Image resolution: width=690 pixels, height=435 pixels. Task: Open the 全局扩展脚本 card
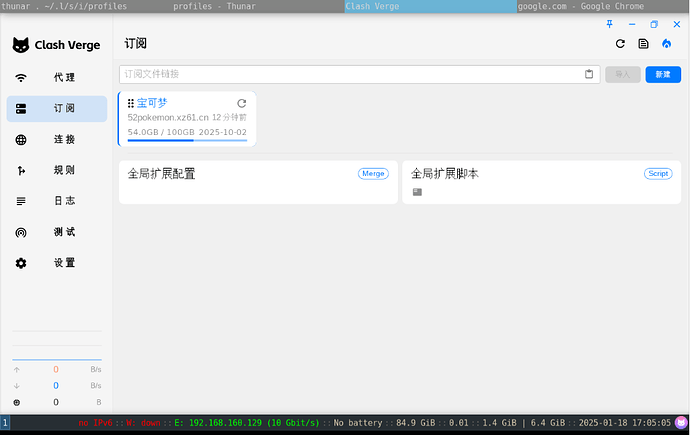coord(542,182)
